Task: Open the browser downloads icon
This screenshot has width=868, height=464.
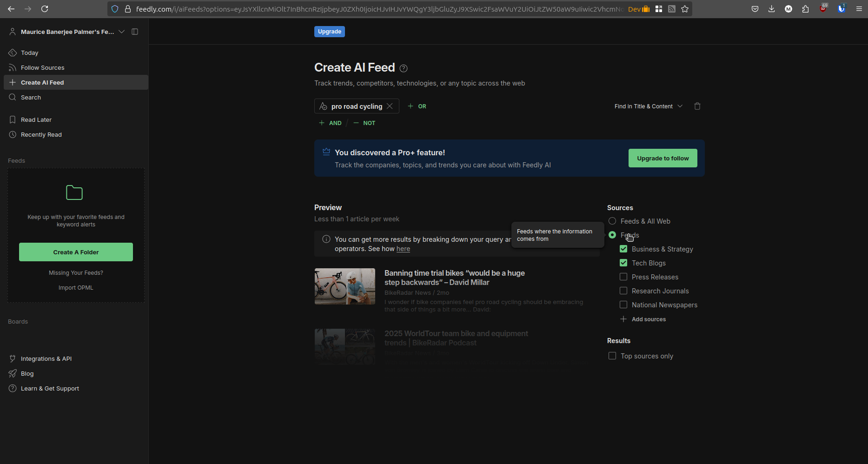Action: pos(771,9)
